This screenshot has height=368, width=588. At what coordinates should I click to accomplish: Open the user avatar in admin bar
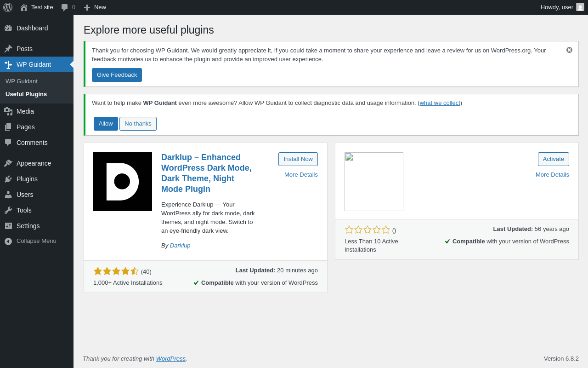[580, 7]
